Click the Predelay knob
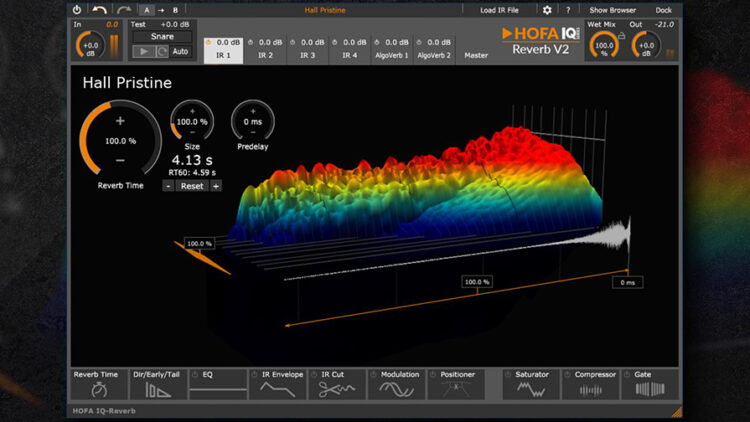 coord(253,122)
